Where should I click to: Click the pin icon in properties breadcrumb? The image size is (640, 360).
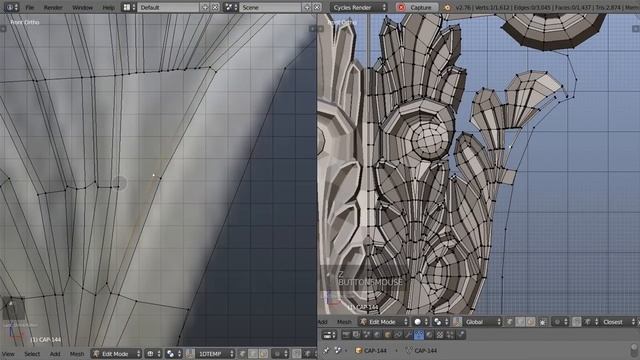(x=326, y=350)
